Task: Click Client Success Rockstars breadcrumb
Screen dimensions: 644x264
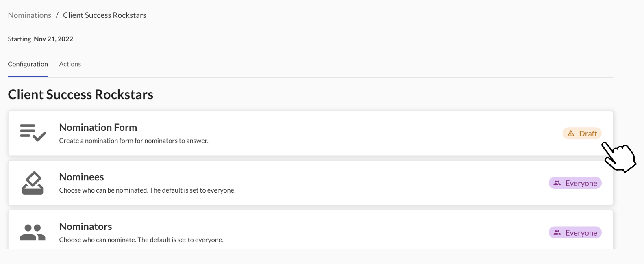Action: click(x=104, y=15)
